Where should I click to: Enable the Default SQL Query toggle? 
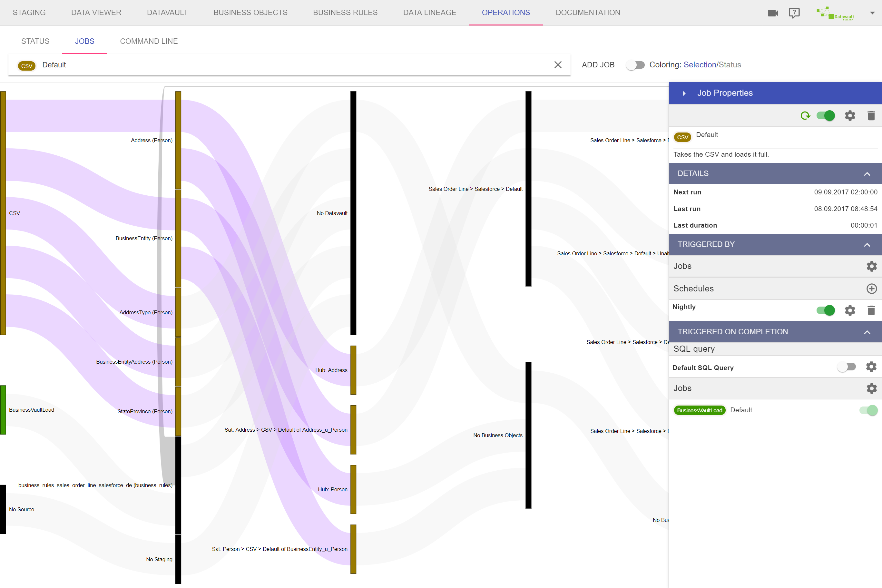pos(846,367)
